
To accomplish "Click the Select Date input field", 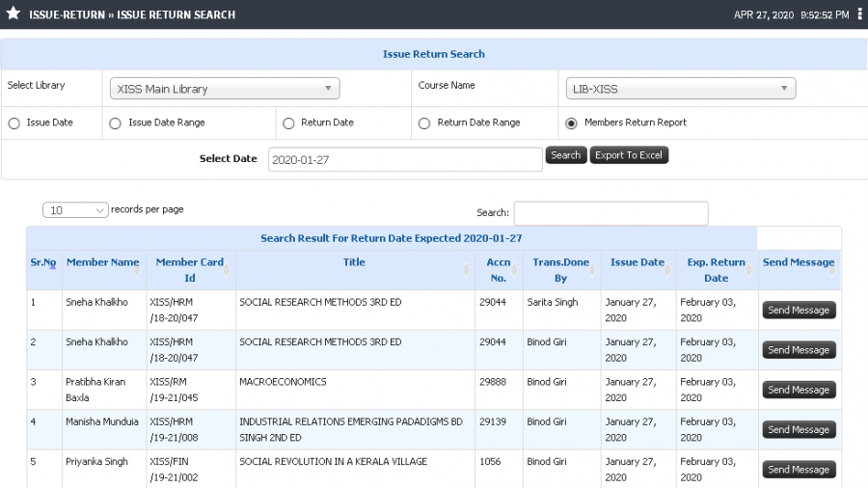I will click(x=405, y=159).
